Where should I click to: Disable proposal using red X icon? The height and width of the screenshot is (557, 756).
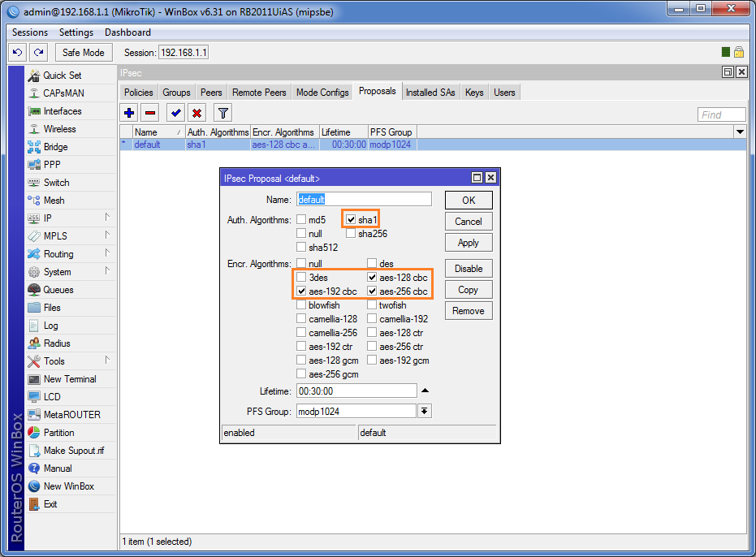pyautogui.click(x=197, y=113)
